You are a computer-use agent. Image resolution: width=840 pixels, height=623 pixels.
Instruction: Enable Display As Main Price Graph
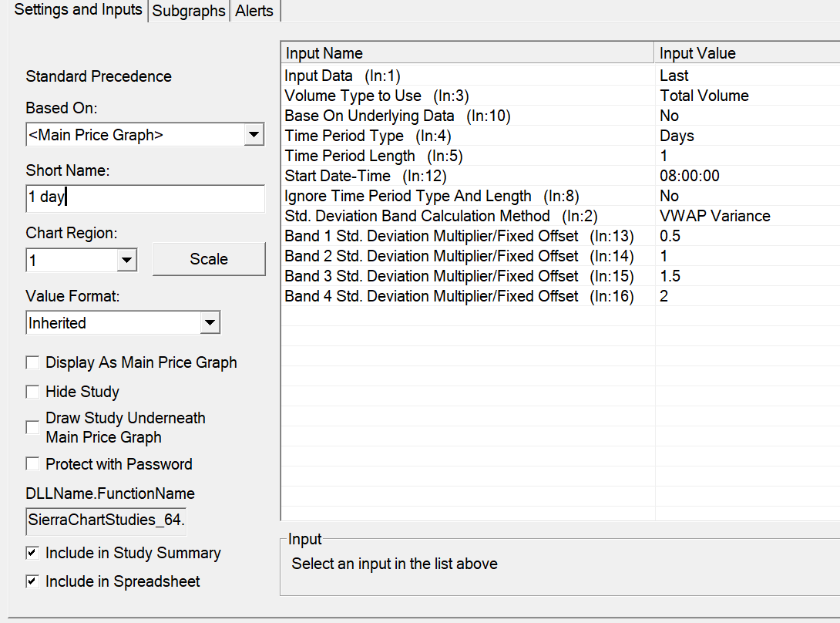coord(32,362)
